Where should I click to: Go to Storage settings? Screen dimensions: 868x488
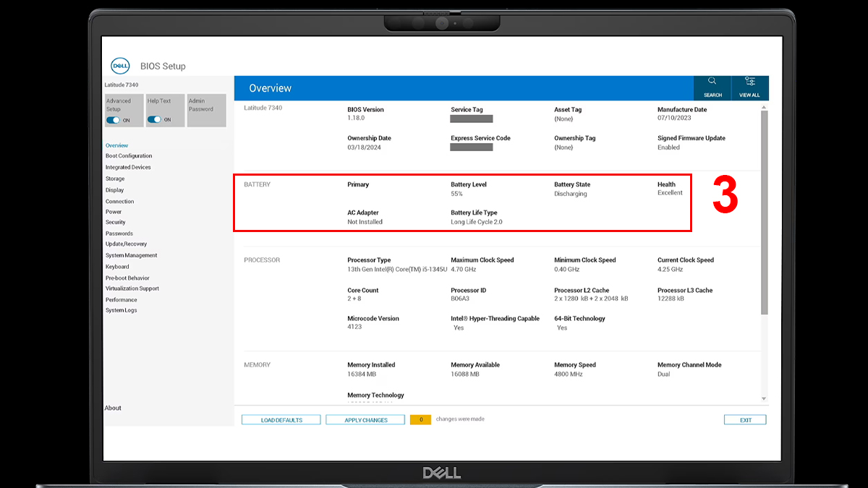click(115, 179)
